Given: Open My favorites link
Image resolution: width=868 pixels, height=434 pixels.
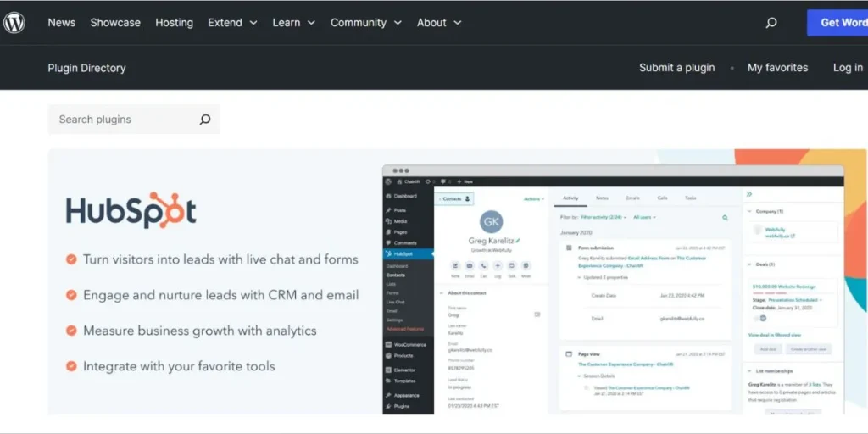Looking at the screenshot, I should click(778, 68).
